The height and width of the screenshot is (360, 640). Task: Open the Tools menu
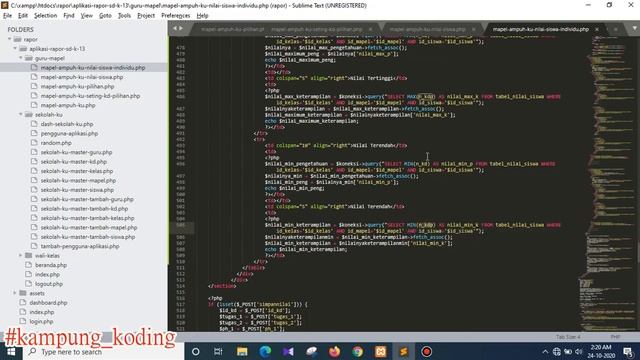(x=124, y=16)
